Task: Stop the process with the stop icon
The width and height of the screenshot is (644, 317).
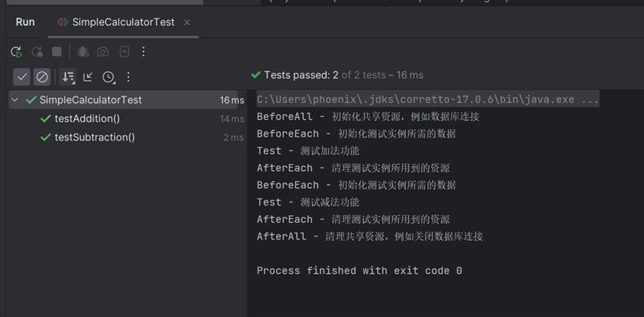Action: (x=57, y=52)
